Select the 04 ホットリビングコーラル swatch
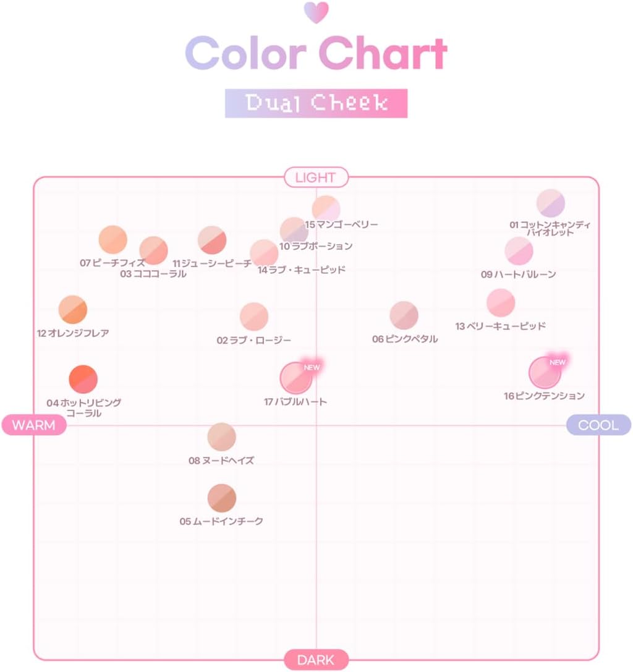Image resolution: width=633 pixels, height=672 pixels. point(83,380)
